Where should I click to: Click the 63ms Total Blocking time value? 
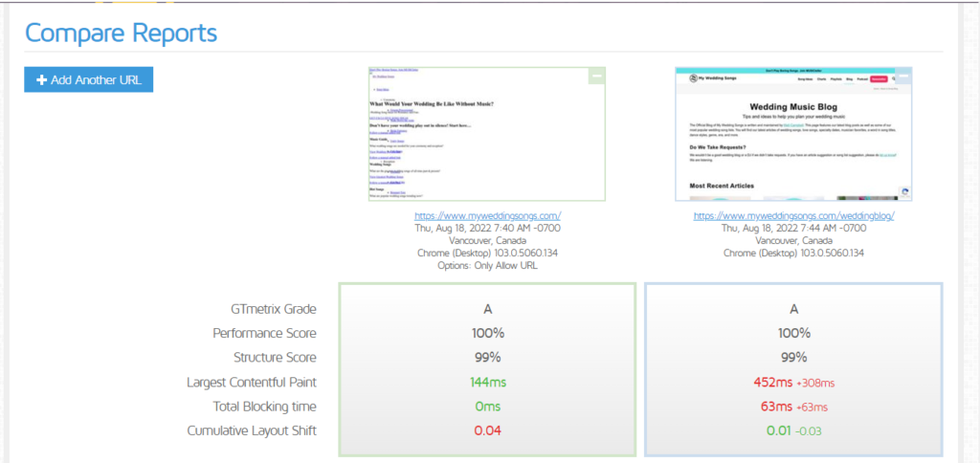point(776,407)
